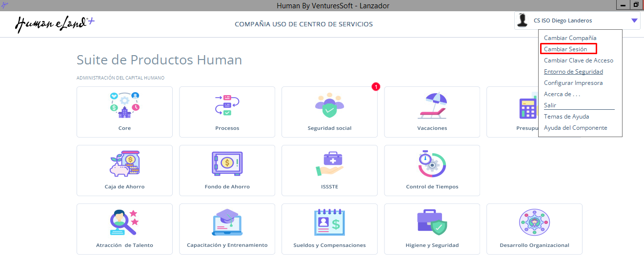Open the Caja de Ahorro piggy bank
Image resolution: width=644 pixels, height=262 pixels.
point(124,164)
